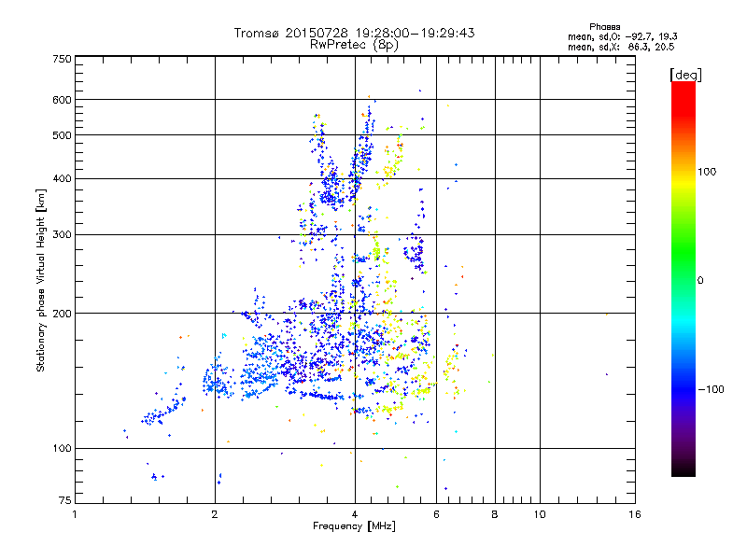Image resolution: width=747 pixels, height=560 pixels.
Task: Click the '400' height axis tick label
Action: (62, 179)
